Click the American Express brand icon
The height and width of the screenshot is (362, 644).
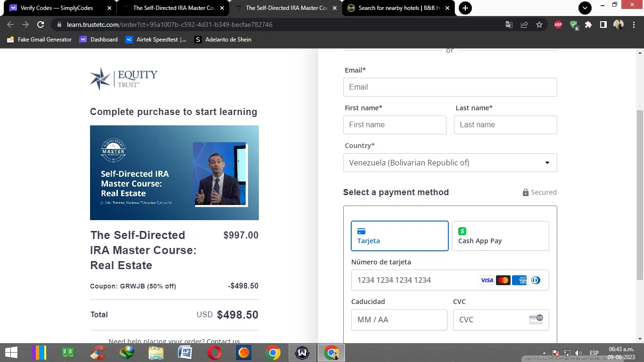pos(519,280)
